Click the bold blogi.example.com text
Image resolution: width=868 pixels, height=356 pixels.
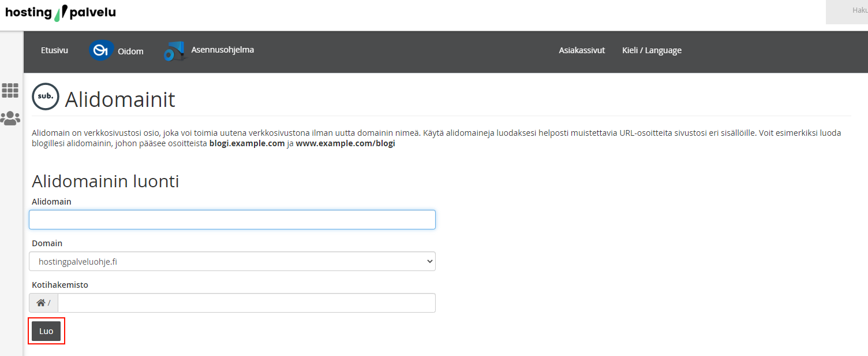coord(246,143)
